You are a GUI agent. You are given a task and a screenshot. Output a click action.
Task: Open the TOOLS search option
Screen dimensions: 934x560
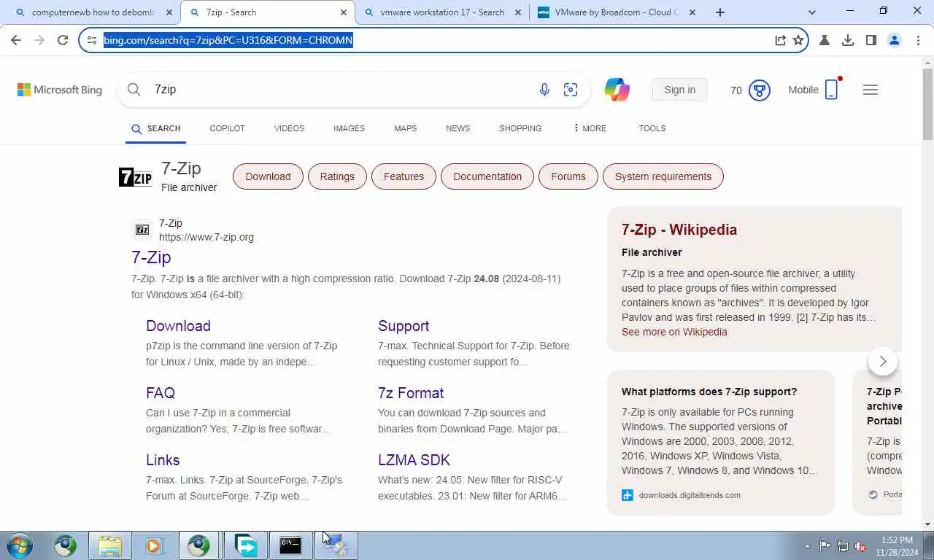point(652,128)
